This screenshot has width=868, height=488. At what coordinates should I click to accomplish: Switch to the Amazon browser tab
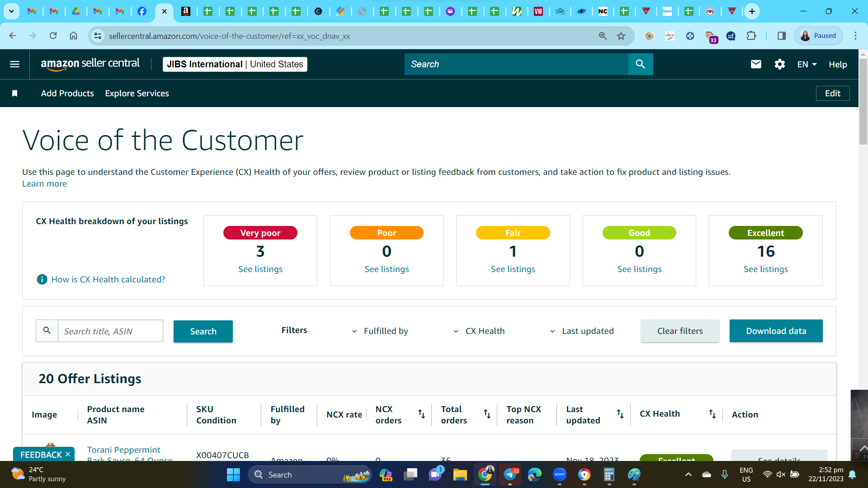(x=186, y=11)
